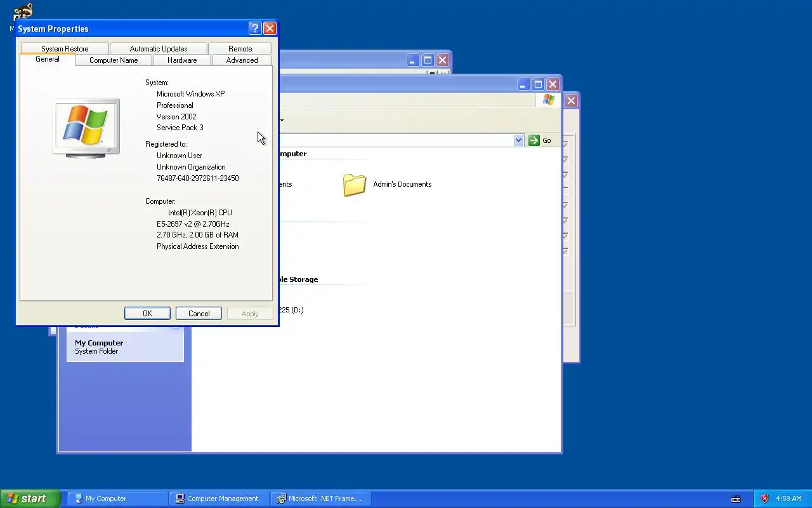The image size is (812, 508).
Task: Click the on-screen keyboard tray icon
Action: (x=736, y=498)
